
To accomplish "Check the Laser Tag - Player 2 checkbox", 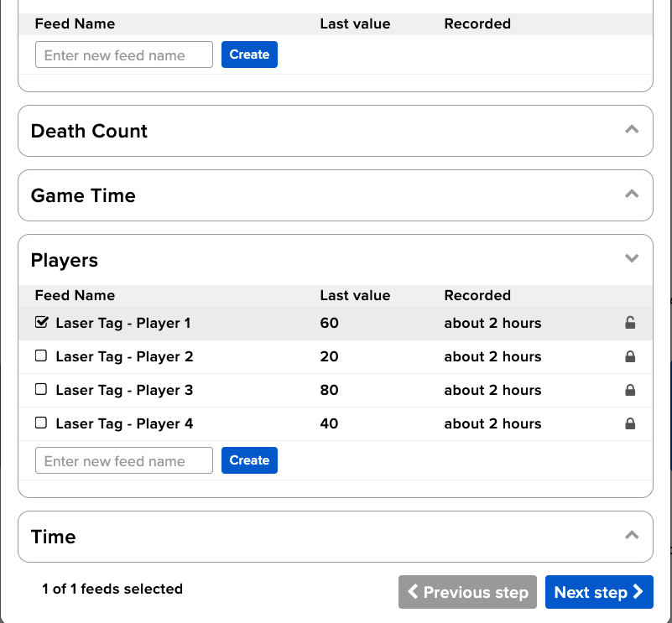I will [41, 356].
